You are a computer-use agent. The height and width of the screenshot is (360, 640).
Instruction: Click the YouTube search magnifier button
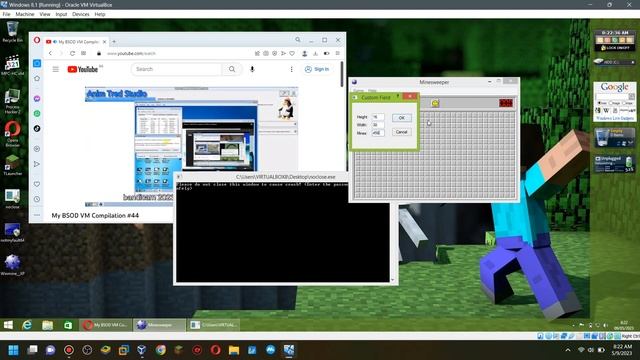(232, 69)
